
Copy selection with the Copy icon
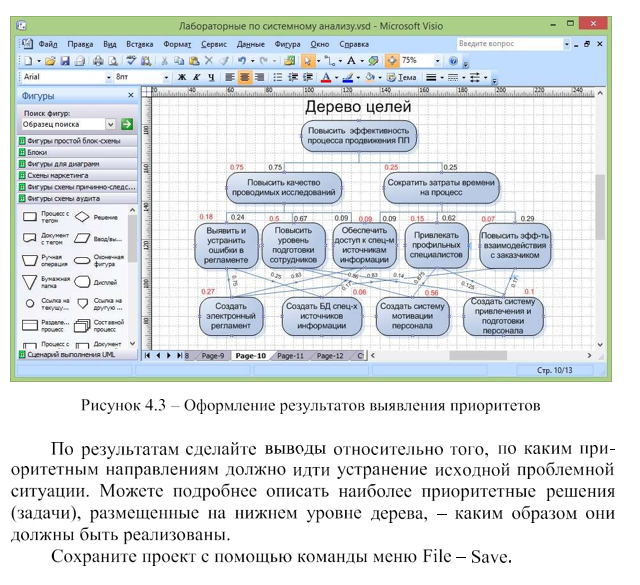coord(179,61)
